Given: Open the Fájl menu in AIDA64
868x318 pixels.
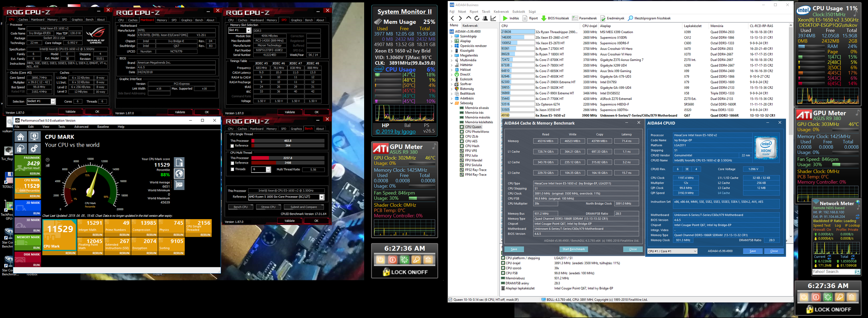Looking at the screenshot, I should coord(452,12).
